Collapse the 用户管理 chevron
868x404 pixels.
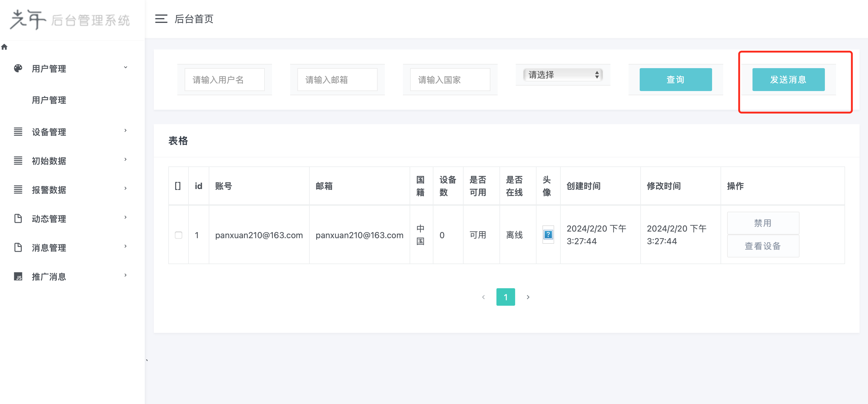pyautogui.click(x=125, y=68)
